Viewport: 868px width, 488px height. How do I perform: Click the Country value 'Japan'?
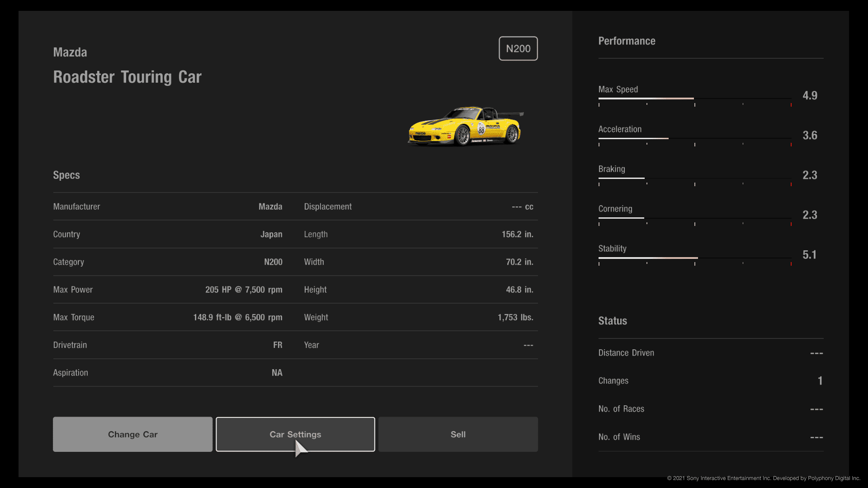[x=271, y=234]
